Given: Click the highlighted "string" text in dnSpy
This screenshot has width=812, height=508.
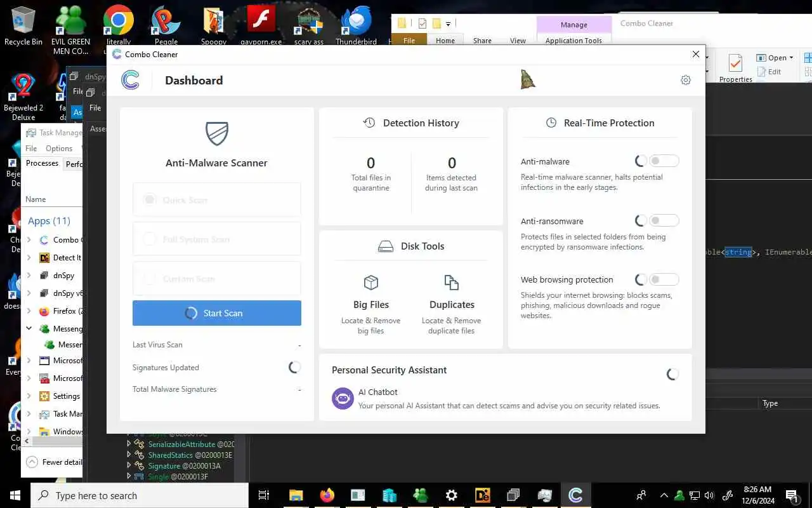Looking at the screenshot, I should coord(738,252).
